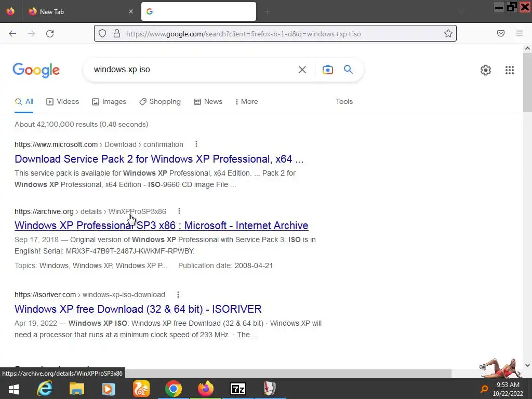
Task: Switch to the New Tab tab
Action: [x=80, y=11]
